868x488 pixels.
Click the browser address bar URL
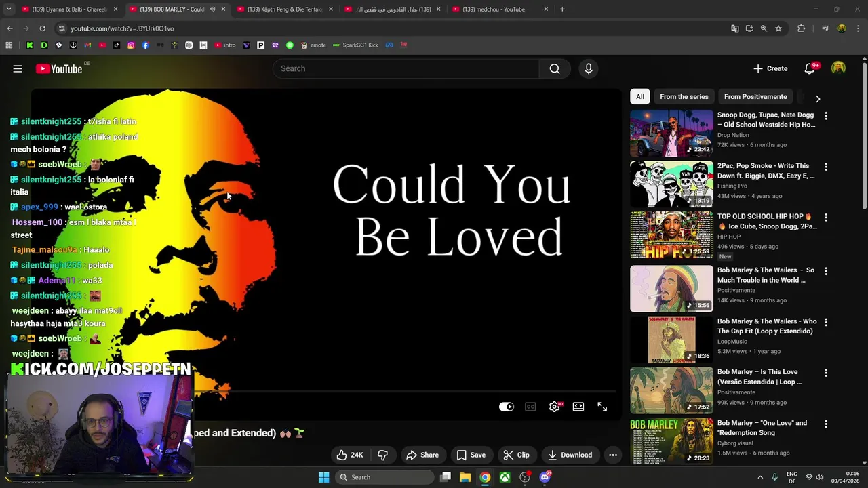[x=122, y=28]
